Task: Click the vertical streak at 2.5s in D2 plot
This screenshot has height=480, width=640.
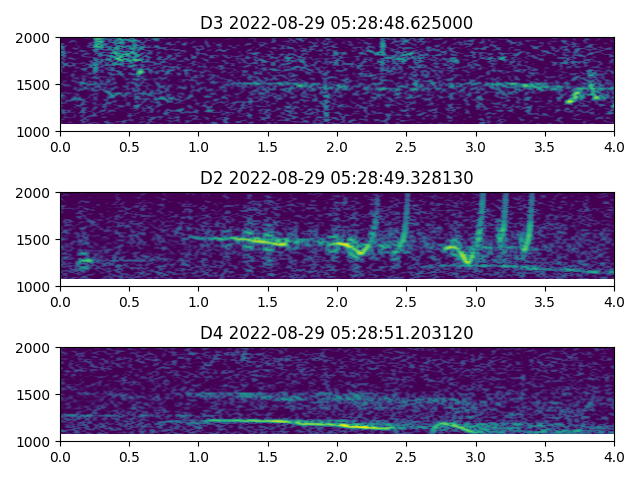Action: click(406, 222)
